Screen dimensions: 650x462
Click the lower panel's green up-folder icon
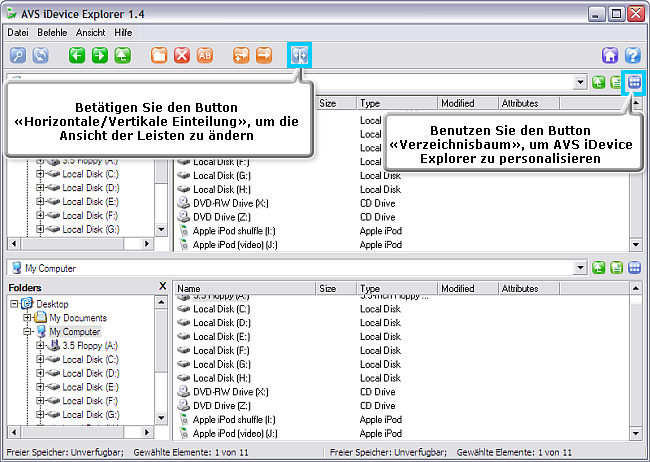click(x=598, y=268)
